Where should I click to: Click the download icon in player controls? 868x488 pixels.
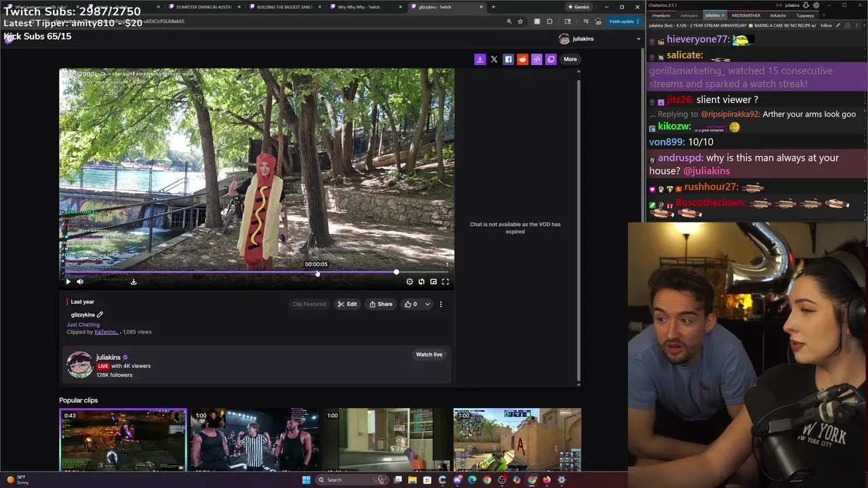pos(134,281)
